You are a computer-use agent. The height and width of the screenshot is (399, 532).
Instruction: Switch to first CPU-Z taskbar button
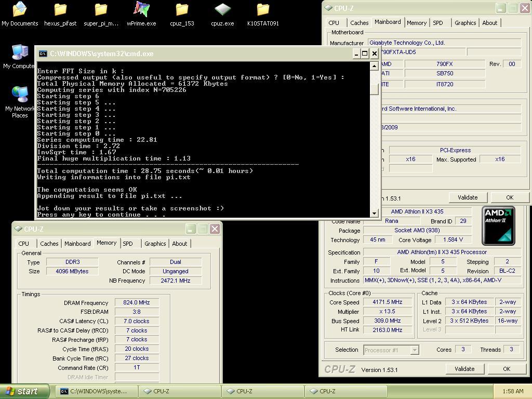tap(180, 391)
